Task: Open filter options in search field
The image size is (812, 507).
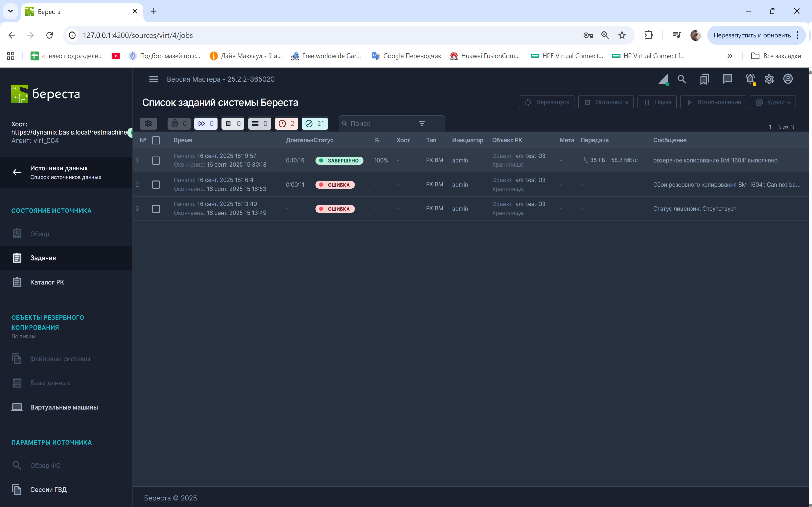Action: 422,124
